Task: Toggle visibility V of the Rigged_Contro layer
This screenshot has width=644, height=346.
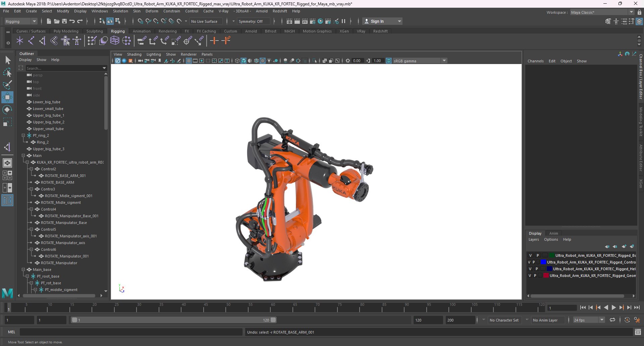Action: (x=529, y=262)
